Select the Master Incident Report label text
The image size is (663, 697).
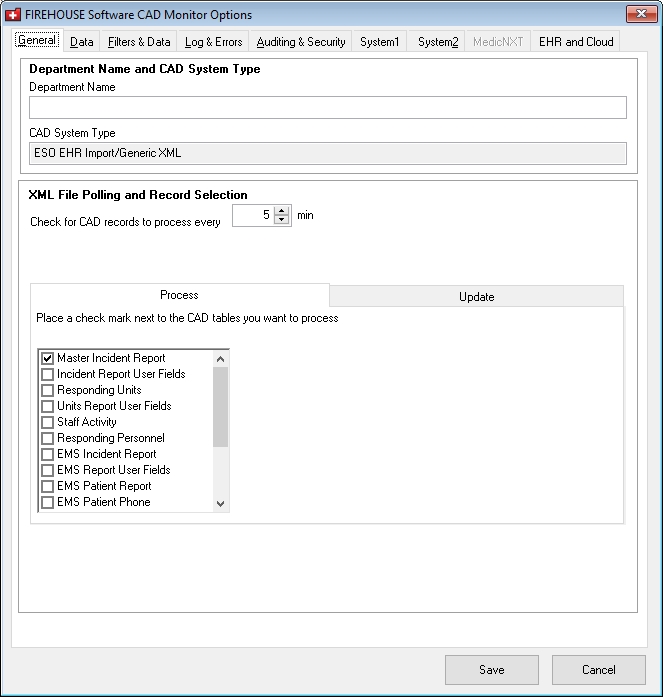111,358
